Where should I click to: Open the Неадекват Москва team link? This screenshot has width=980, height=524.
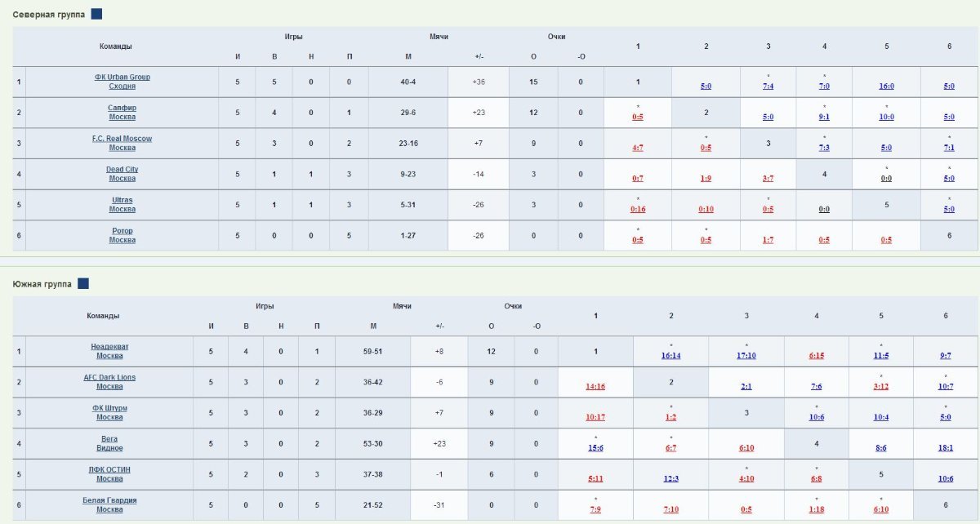pos(109,351)
